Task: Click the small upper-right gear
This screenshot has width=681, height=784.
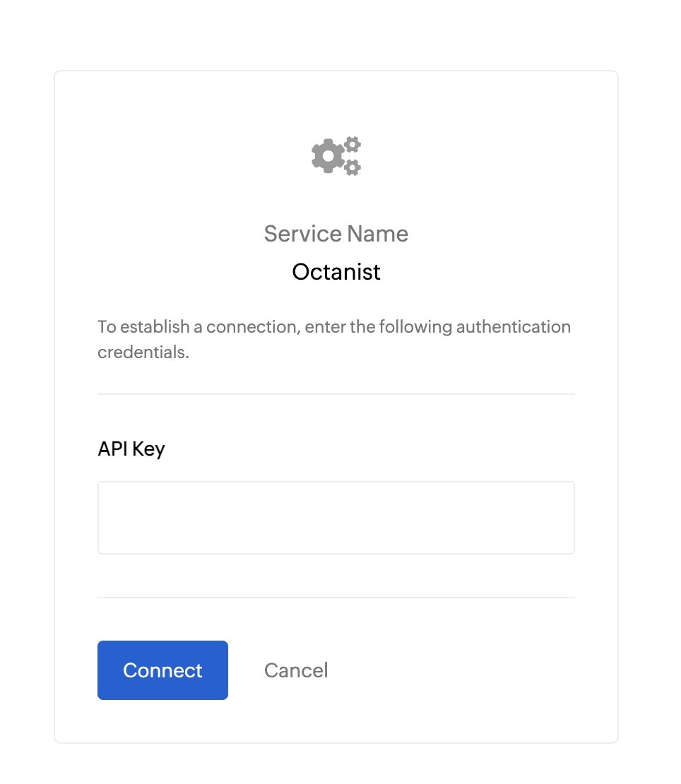Action: (352, 144)
